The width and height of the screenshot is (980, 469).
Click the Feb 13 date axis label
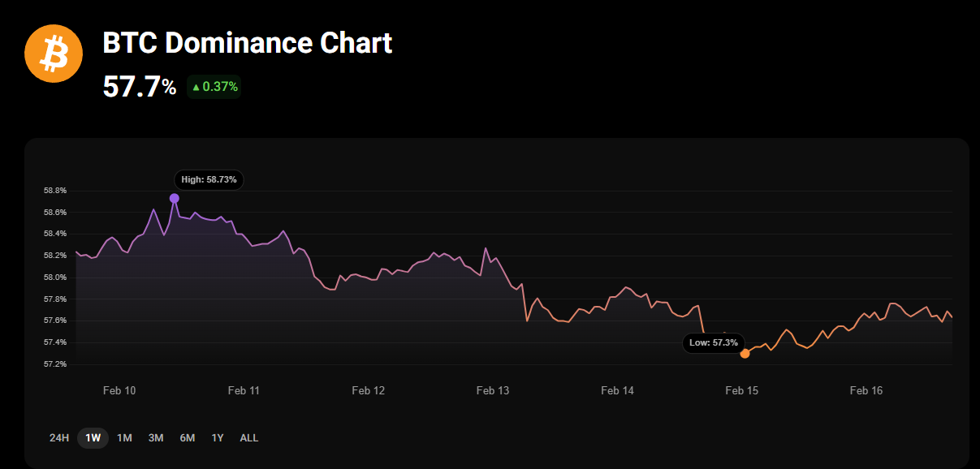tap(493, 391)
